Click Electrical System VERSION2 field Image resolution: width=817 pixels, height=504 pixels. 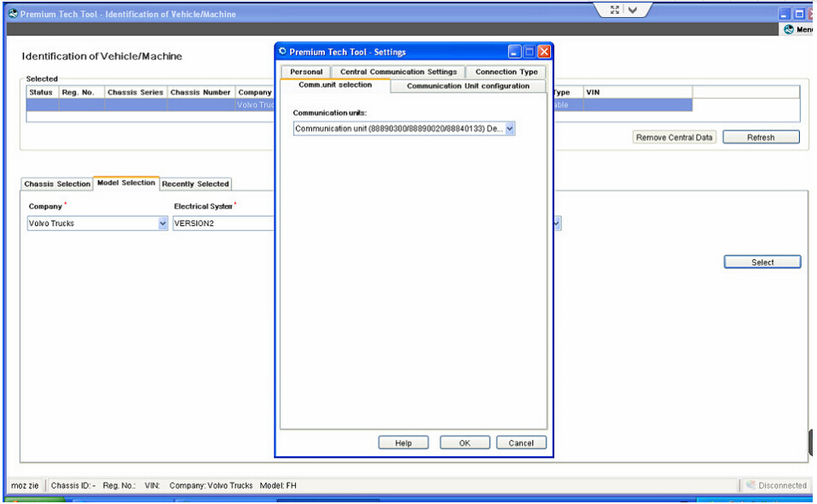coord(223,223)
